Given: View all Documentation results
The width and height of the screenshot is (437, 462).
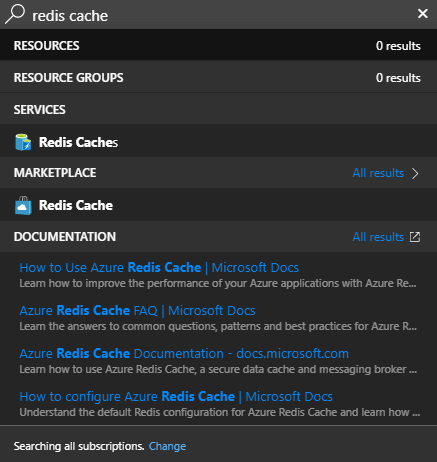Looking at the screenshot, I should (x=378, y=237).
